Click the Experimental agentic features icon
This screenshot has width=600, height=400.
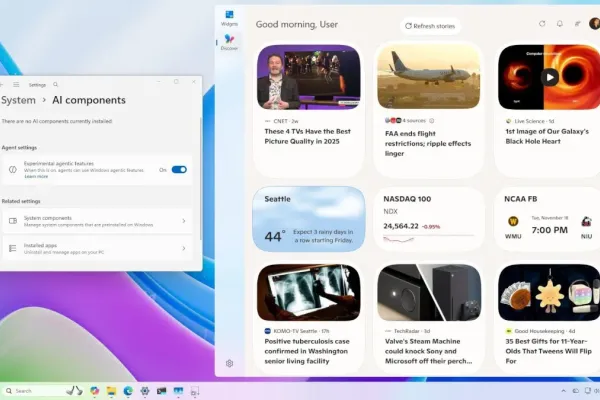tap(13, 170)
